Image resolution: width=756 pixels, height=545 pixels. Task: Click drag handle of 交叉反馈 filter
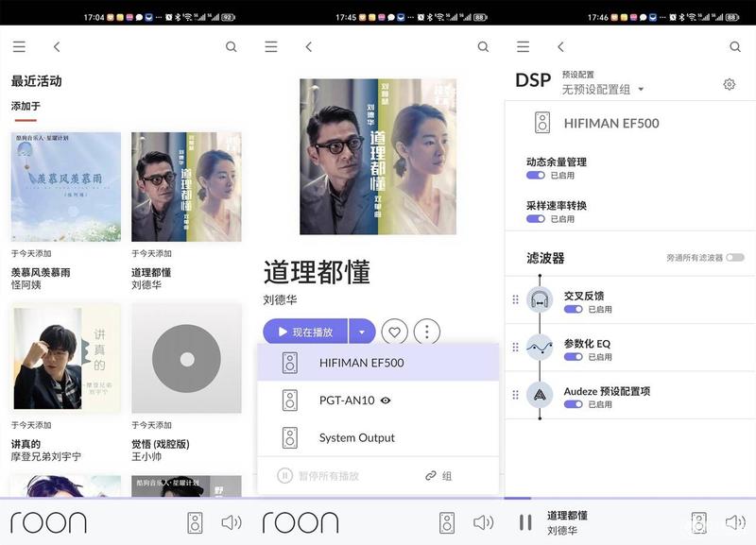[x=515, y=299]
